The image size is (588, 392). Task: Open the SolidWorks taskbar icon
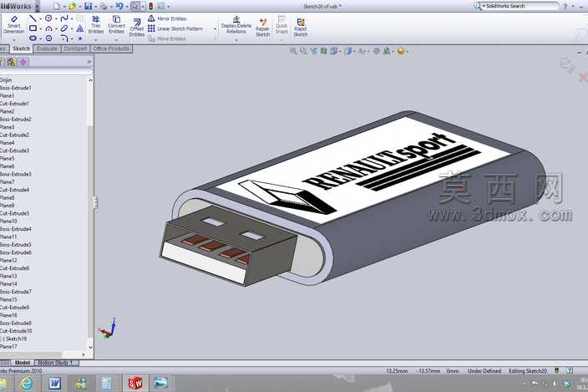pos(135,384)
